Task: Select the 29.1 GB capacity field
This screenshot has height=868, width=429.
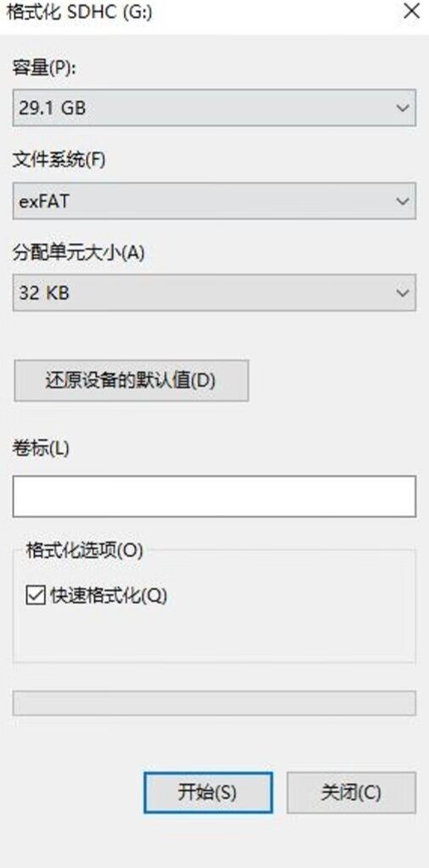Action: (x=214, y=107)
